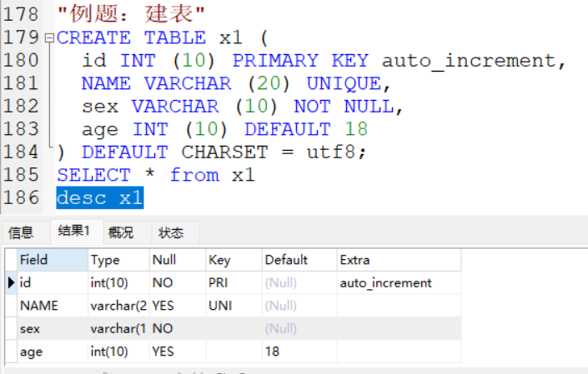Image resolution: width=588 pixels, height=374 pixels.
Task: Click the Key column header
Action: [234, 260]
